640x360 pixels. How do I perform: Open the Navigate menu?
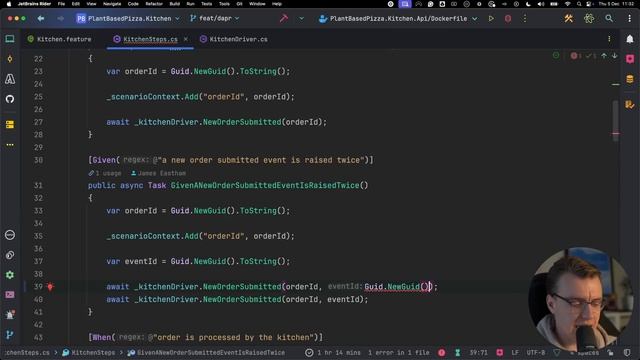pyautogui.click(x=112, y=4)
